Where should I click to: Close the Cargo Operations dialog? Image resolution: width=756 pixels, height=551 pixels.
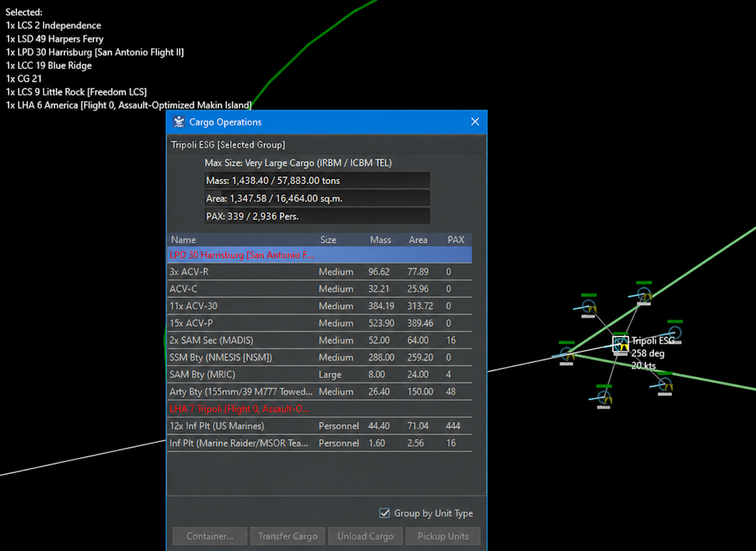click(x=475, y=122)
